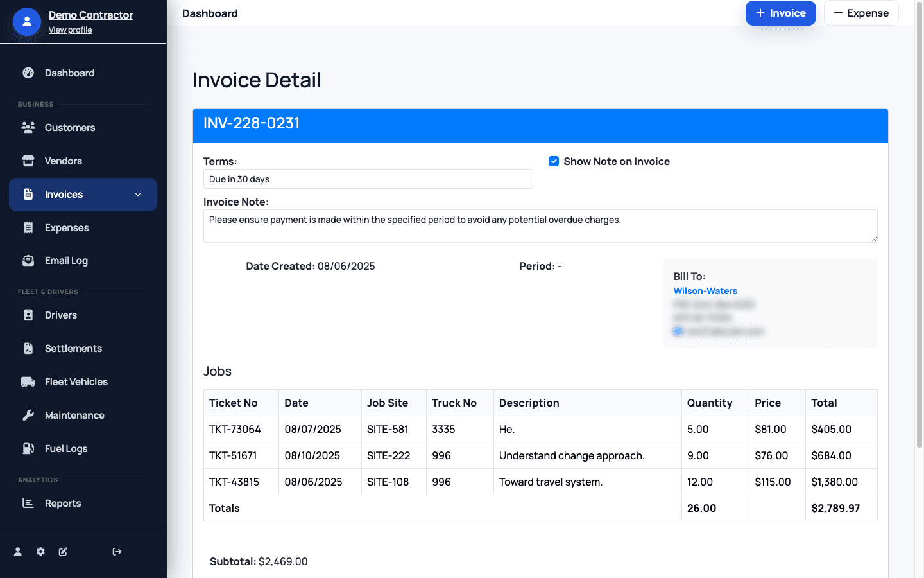
Task: Click the edit pencil icon in sidebar footer
Action: [63, 552]
